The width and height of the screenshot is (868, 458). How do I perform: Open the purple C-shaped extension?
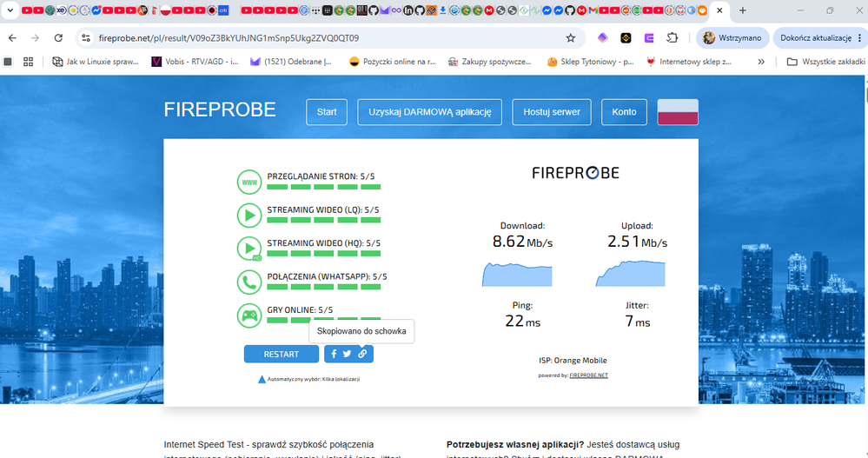(649, 37)
